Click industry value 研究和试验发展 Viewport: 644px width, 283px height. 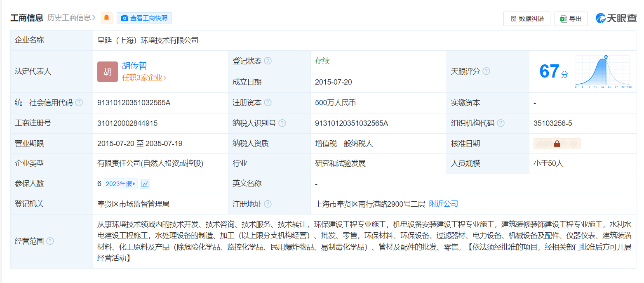click(x=341, y=163)
